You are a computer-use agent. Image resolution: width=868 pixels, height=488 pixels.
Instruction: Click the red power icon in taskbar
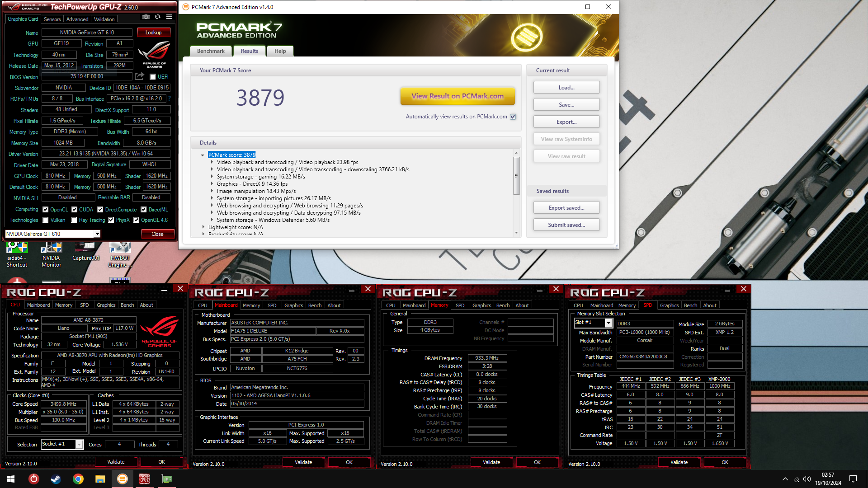pyautogui.click(x=33, y=479)
